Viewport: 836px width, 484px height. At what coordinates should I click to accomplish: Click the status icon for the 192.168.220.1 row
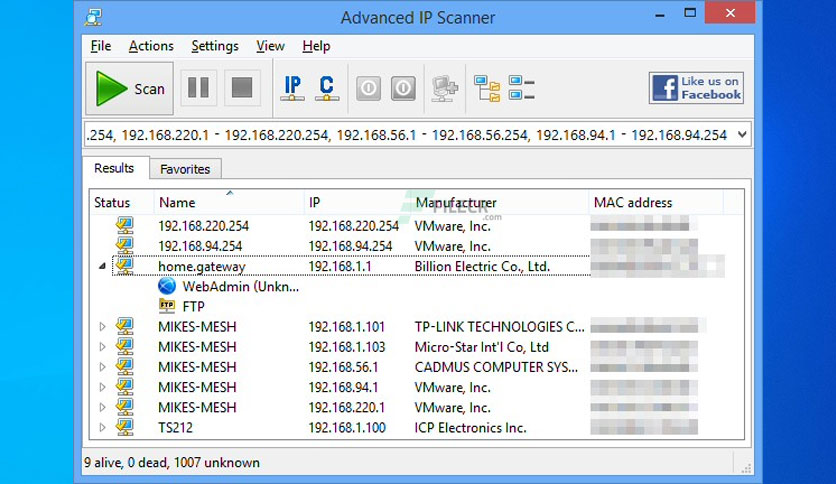pyautogui.click(x=125, y=407)
